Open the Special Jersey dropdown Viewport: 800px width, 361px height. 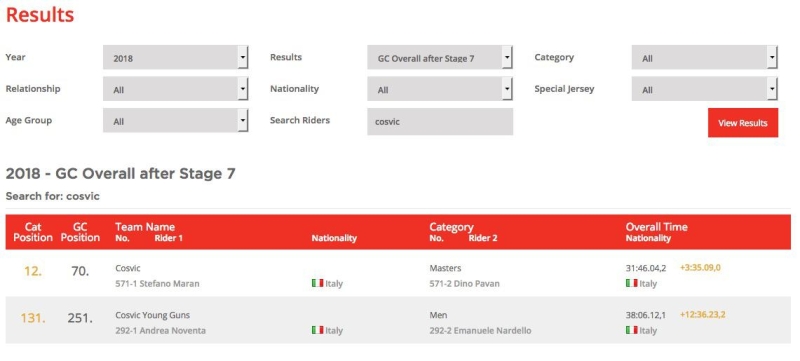coord(705,89)
